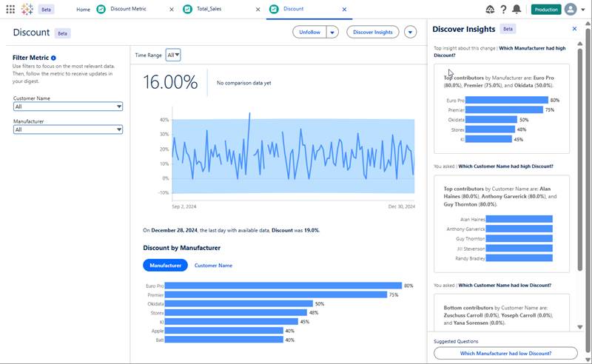Open the Customer Name filter dropdown
The height and width of the screenshot is (364, 592).
tap(68, 107)
